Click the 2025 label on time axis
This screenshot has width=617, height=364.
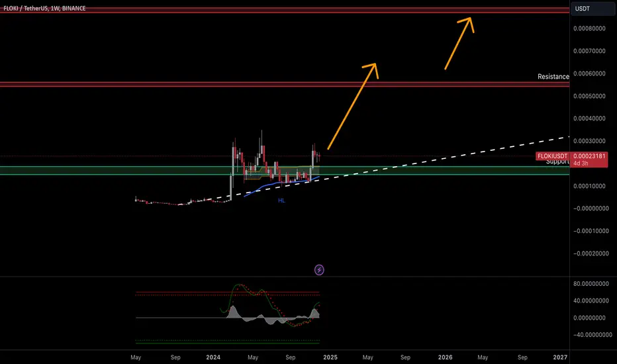(330, 357)
